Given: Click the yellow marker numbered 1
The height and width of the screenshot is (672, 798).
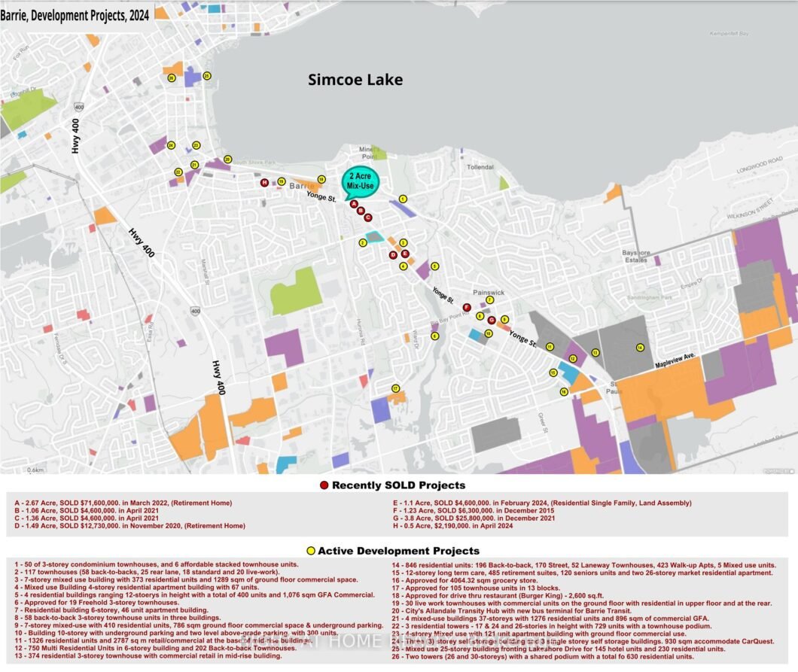Looking at the screenshot, I should pos(403,199).
